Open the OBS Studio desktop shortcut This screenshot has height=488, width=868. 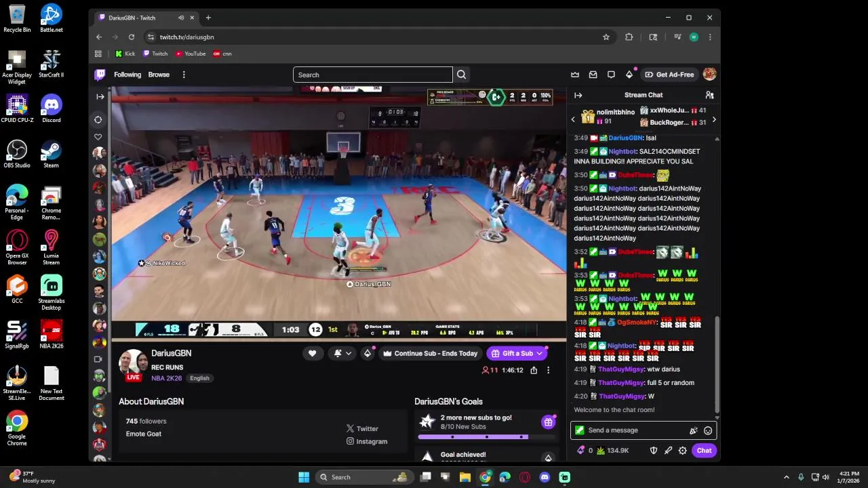pos(17,154)
